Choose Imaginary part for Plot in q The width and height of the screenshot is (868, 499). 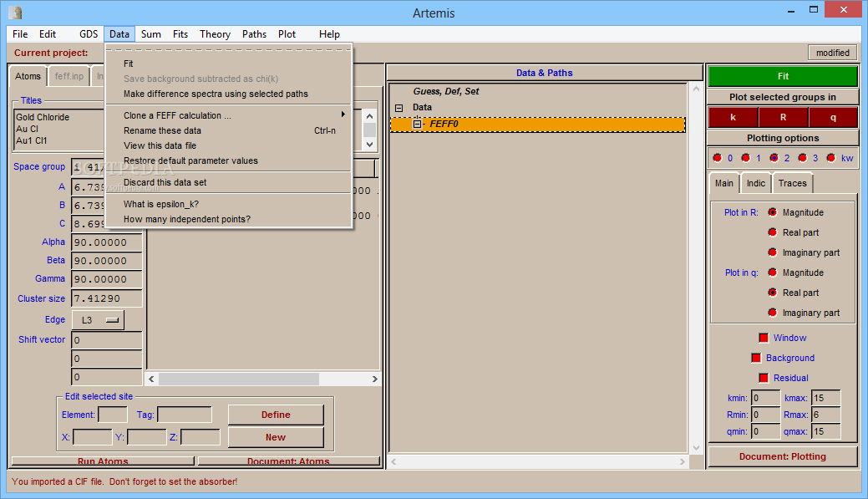772,313
